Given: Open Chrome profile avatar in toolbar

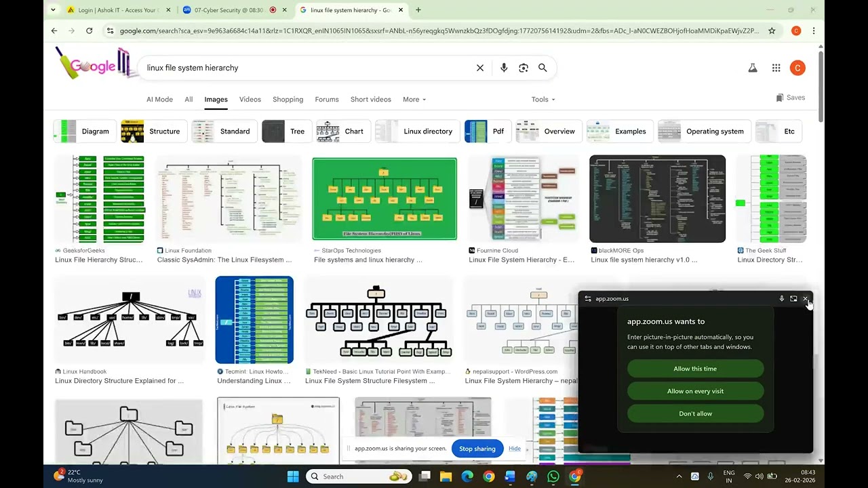Looking at the screenshot, I should pos(796,30).
